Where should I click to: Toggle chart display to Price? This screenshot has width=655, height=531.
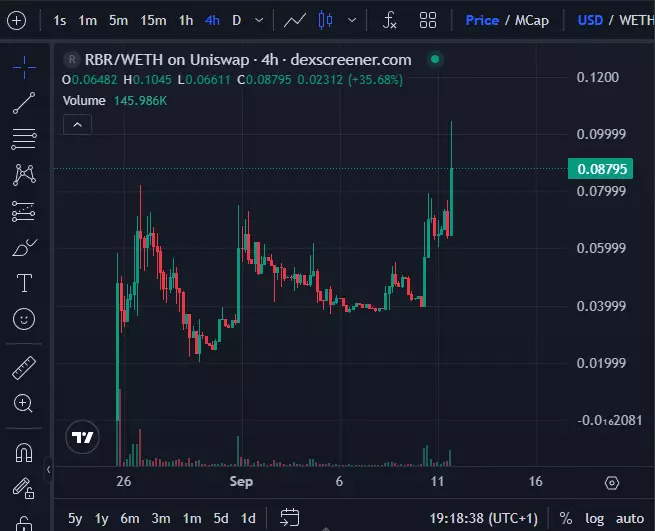pyautogui.click(x=482, y=20)
